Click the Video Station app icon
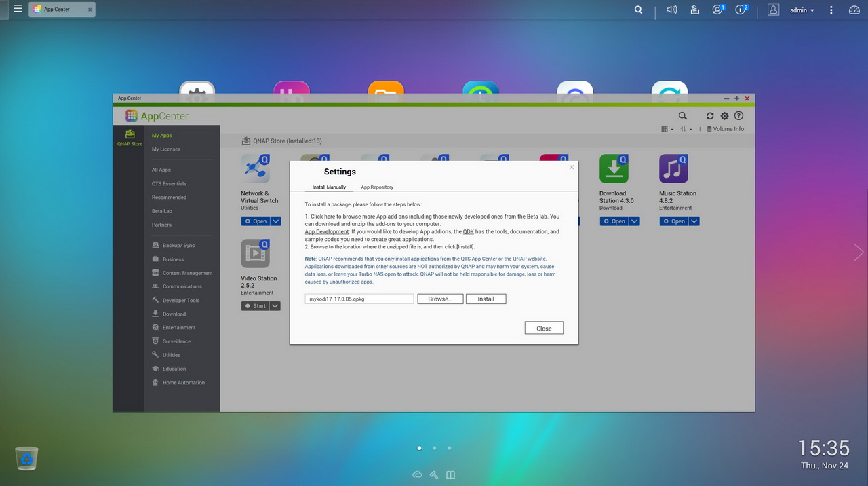This screenshot has width=868, height=486. pos(255,253)
